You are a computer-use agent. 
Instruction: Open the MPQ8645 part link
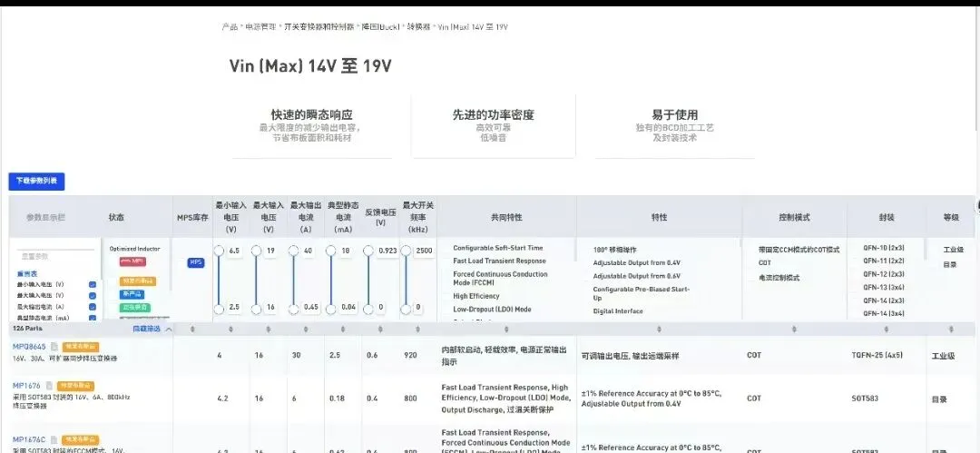(29, 347)
